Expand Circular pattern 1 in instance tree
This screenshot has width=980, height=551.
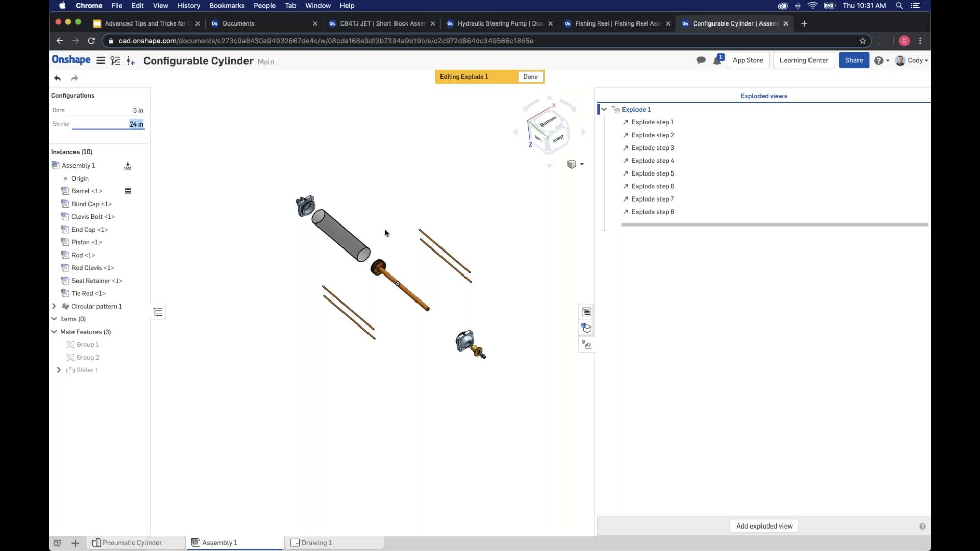[x=54, y=306]
